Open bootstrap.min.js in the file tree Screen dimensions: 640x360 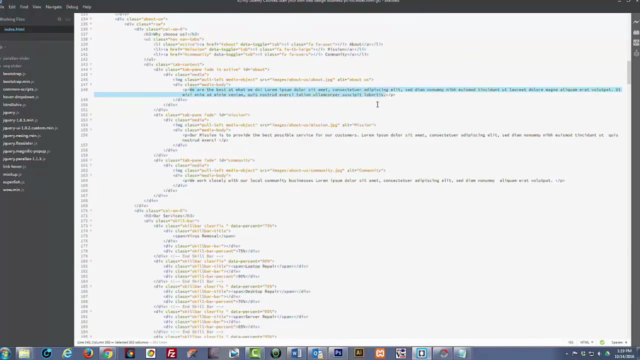point(18,82)
